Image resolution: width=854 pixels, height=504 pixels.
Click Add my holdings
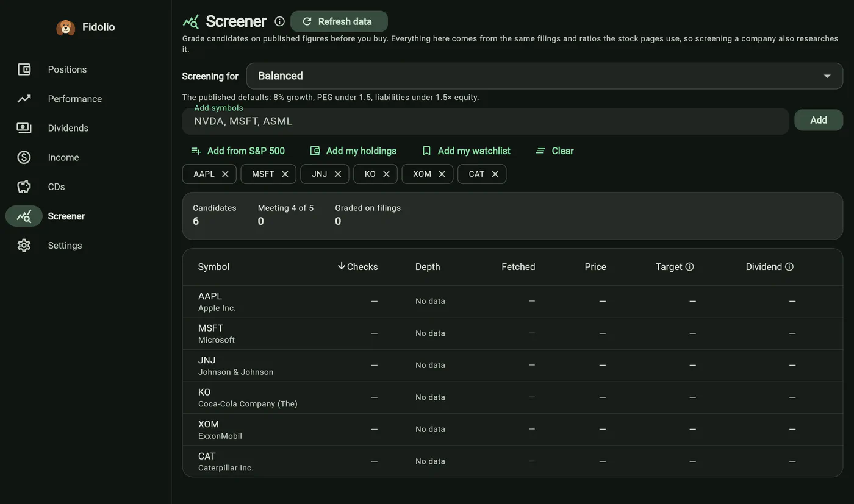tap(353, 151)
